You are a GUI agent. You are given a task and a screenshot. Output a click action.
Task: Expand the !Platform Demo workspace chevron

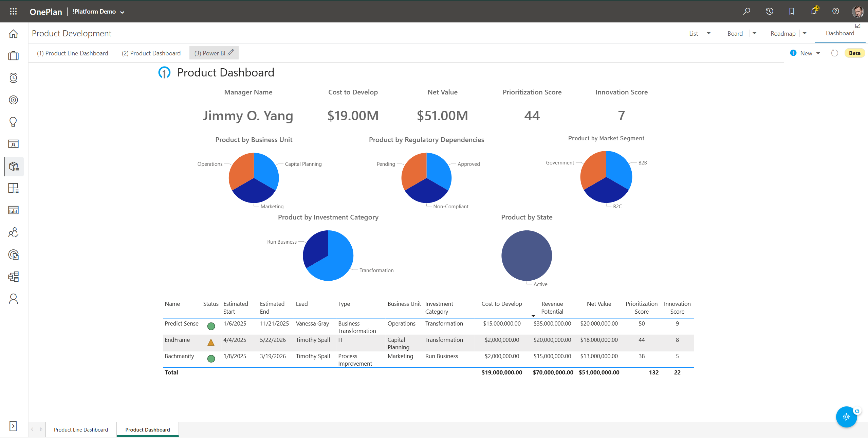[x=122, y=12]
